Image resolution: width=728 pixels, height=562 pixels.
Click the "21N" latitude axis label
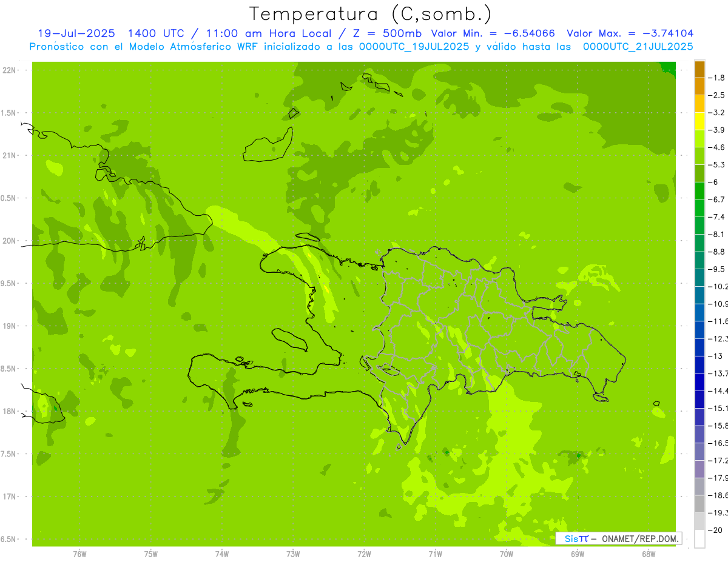[9, 156]
